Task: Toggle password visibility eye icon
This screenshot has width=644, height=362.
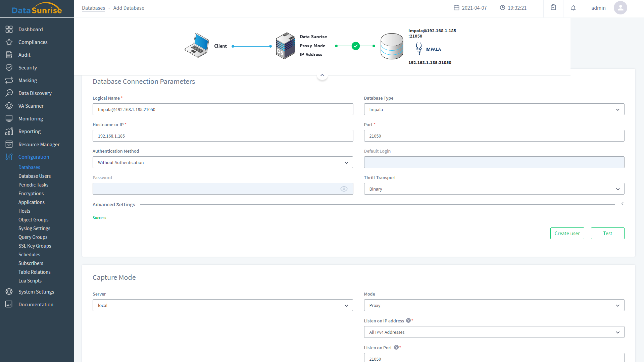Action: [x=344, y=189]
